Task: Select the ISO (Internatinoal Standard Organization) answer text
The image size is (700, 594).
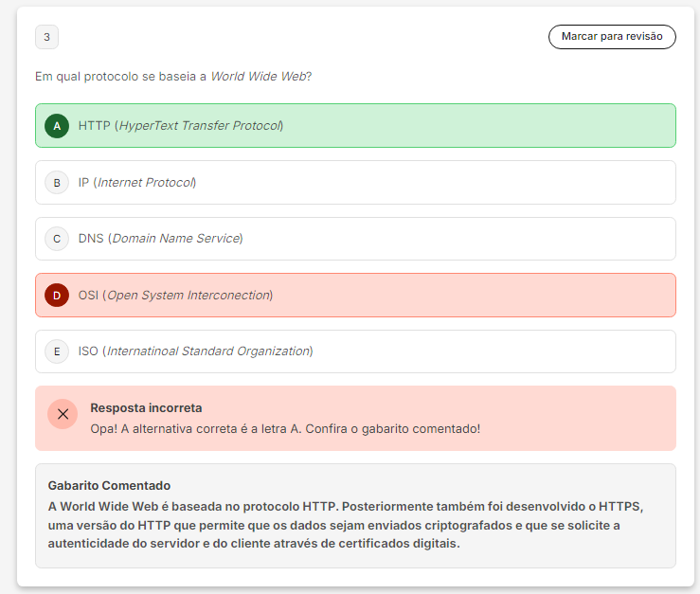Action: point(195,351)
